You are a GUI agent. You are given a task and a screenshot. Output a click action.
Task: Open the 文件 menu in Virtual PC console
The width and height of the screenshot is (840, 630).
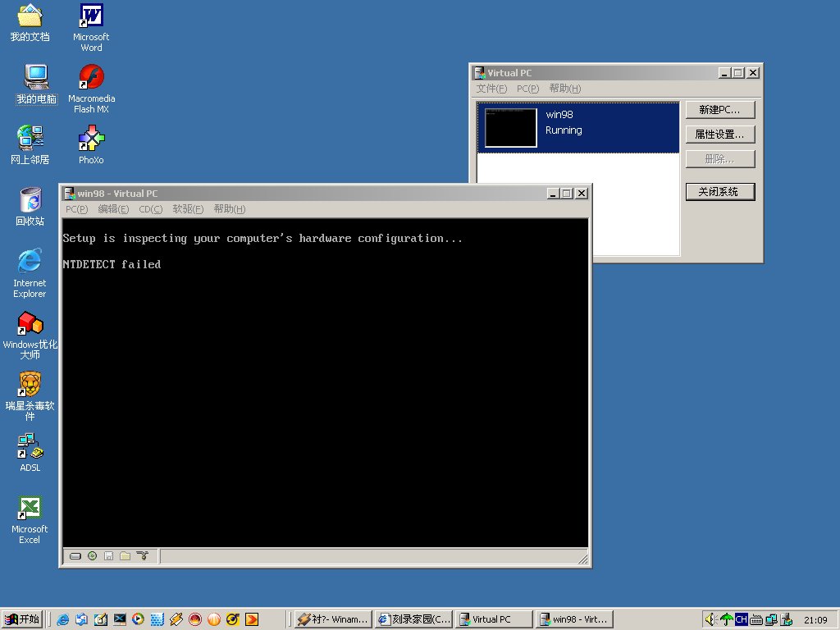(491, 89)
